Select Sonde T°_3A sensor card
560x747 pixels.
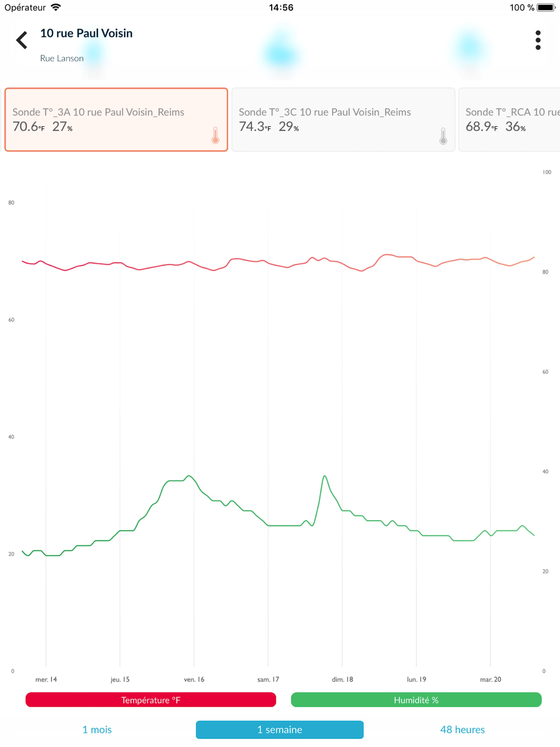(x=116, y=119)
